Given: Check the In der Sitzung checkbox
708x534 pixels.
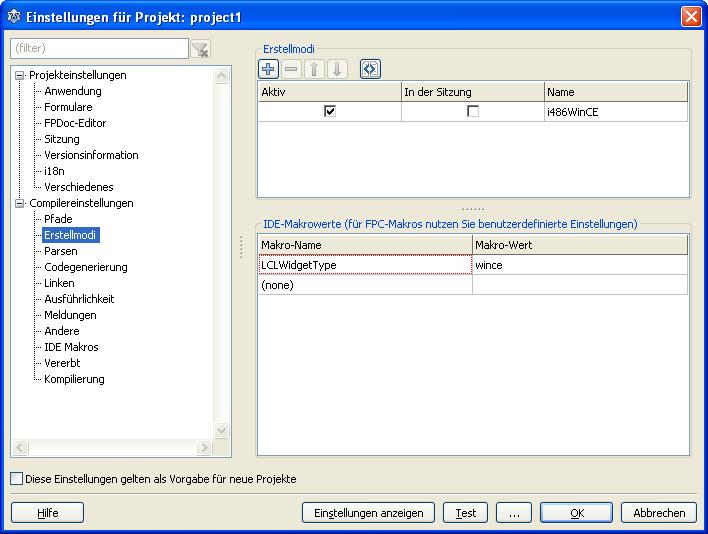Looking at the screenshot, I should click(473, 112).
